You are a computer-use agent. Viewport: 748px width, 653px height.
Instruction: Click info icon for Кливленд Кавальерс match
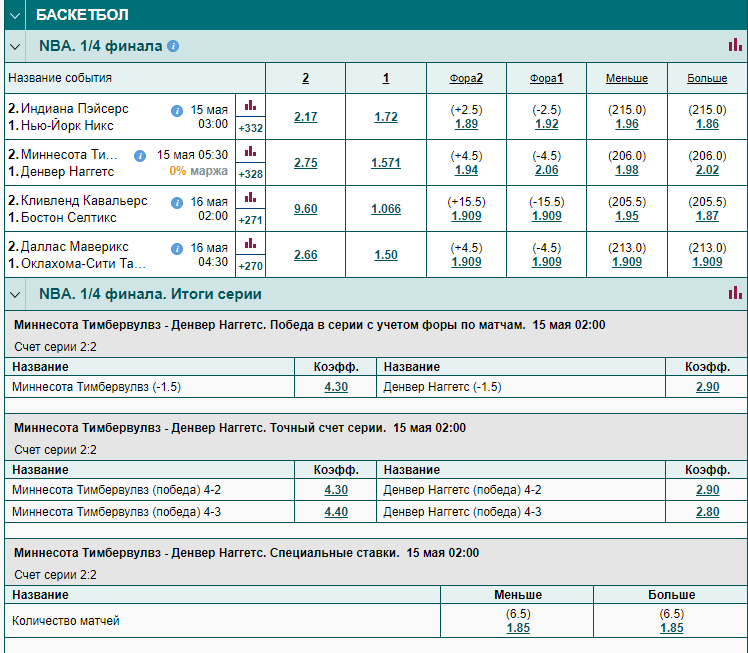tap(177, 203)
